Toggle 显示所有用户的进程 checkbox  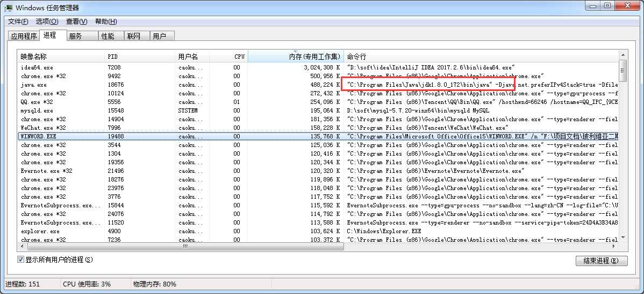click(20, 260)
